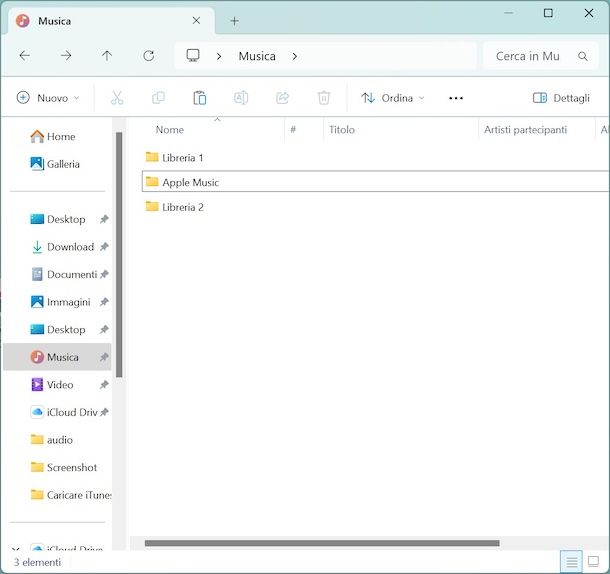Expand chevron after Musica in address bar
The height and width of the screenshot is (574, 610).
295,56
